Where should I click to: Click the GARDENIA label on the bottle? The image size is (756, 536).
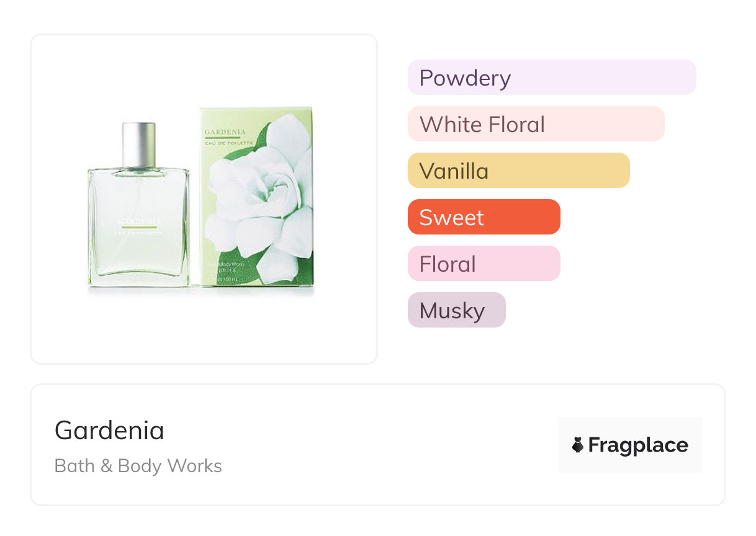(138, 221)
